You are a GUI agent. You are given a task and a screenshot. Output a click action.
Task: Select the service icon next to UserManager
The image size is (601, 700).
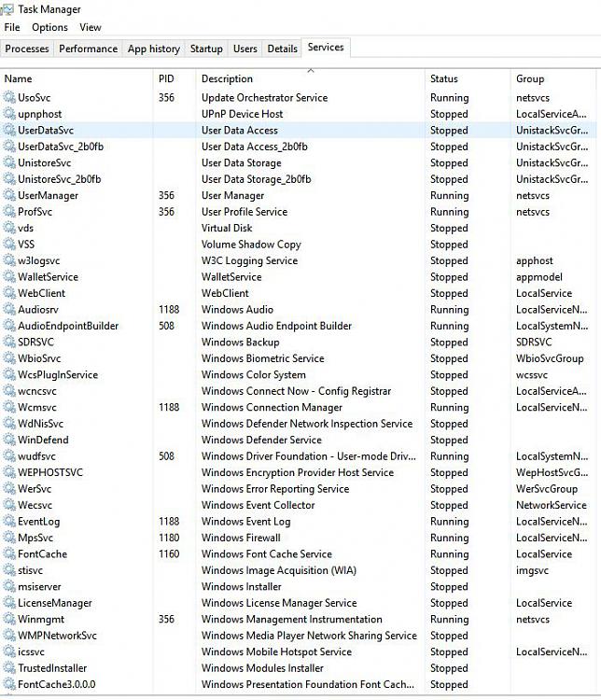pos(9,195)
